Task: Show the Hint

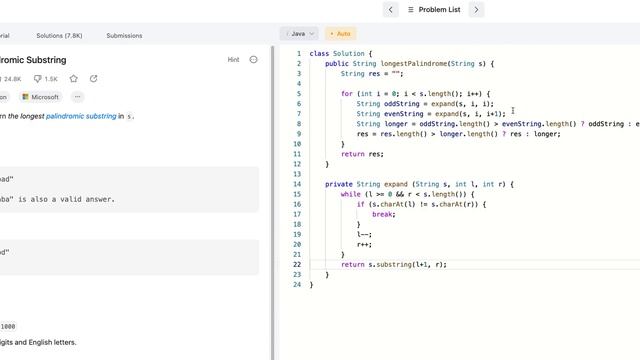Action: [233, 60]
